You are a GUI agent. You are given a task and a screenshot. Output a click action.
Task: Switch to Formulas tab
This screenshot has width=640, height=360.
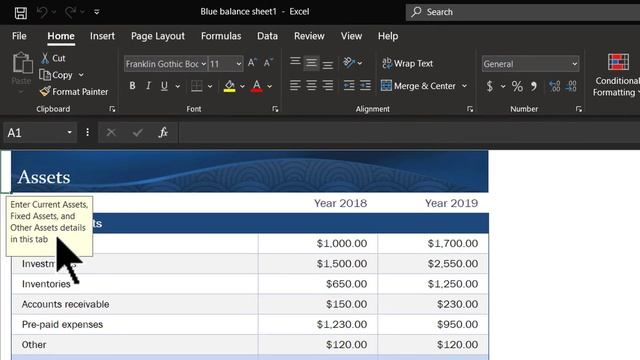[221, 36]
